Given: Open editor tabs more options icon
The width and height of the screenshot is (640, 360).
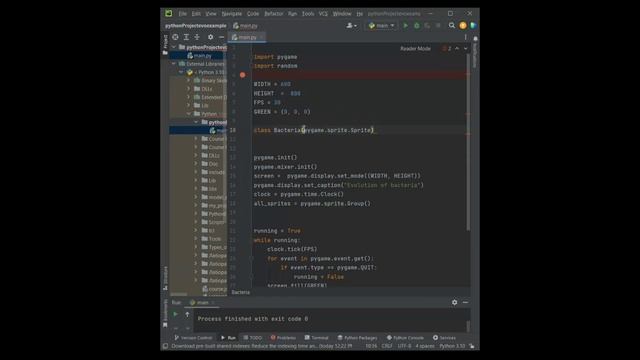Looking at the screenshot, I should point(465,37).
